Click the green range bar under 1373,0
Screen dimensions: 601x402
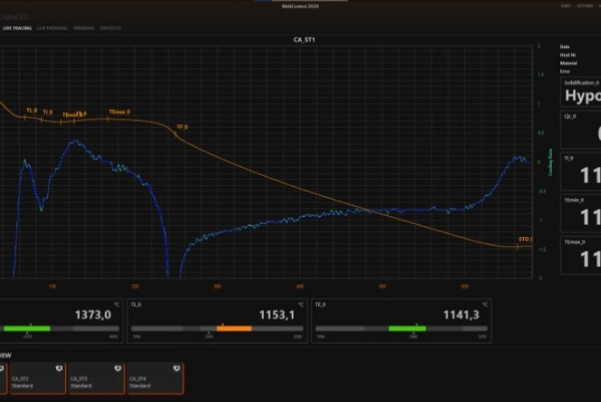tap(27, 328)
